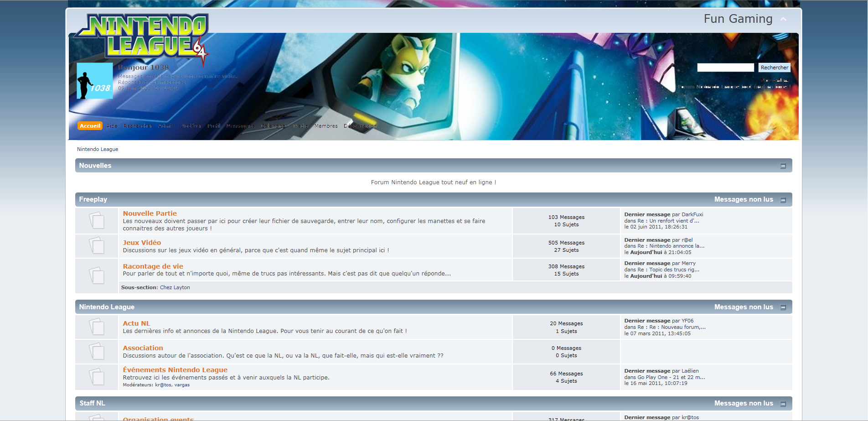868x421 pixels.
Task: Open the Événements Nintendo League board
Action: 175,370
